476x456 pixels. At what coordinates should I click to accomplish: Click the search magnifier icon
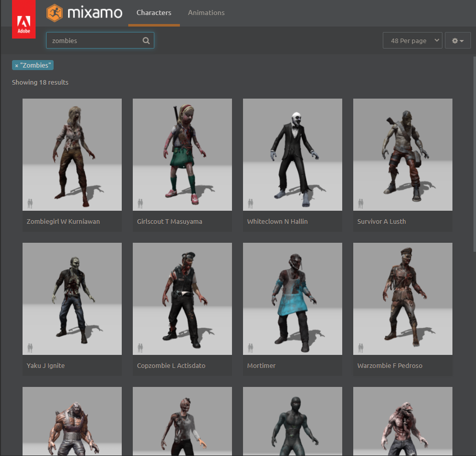pos(146,41)
